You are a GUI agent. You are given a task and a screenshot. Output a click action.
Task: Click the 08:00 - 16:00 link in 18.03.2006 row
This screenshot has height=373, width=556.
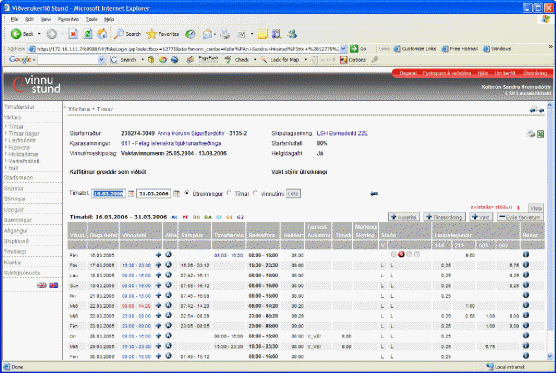(x=137, y=275)
